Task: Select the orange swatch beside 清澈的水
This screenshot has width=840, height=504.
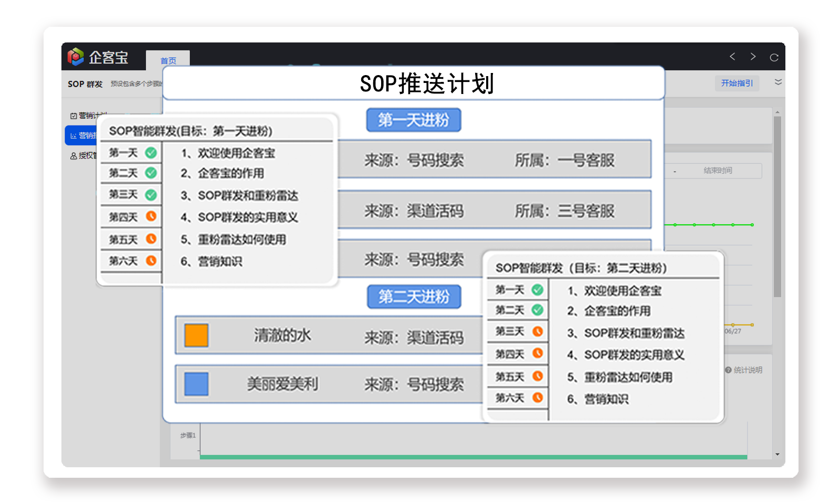Action: coord(196,335)
